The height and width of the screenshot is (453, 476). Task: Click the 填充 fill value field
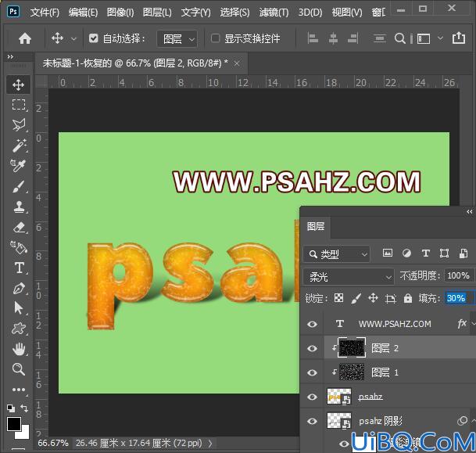pos(458,298)
